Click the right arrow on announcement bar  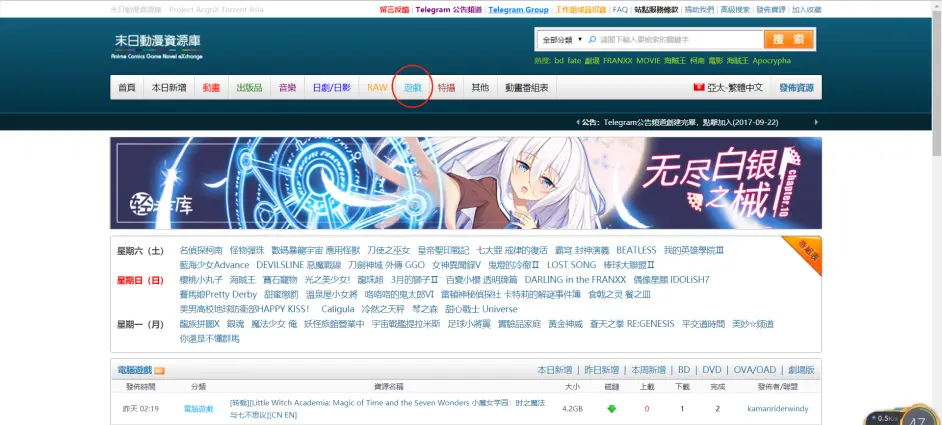816,122
